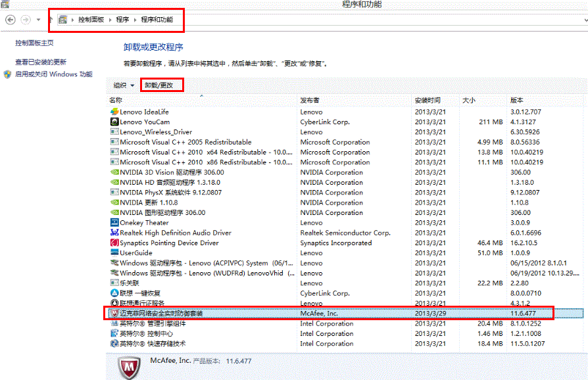
Task: Click version 11.5.0.1207 cell
Action: pyautogui.click(x=527, y=344)
